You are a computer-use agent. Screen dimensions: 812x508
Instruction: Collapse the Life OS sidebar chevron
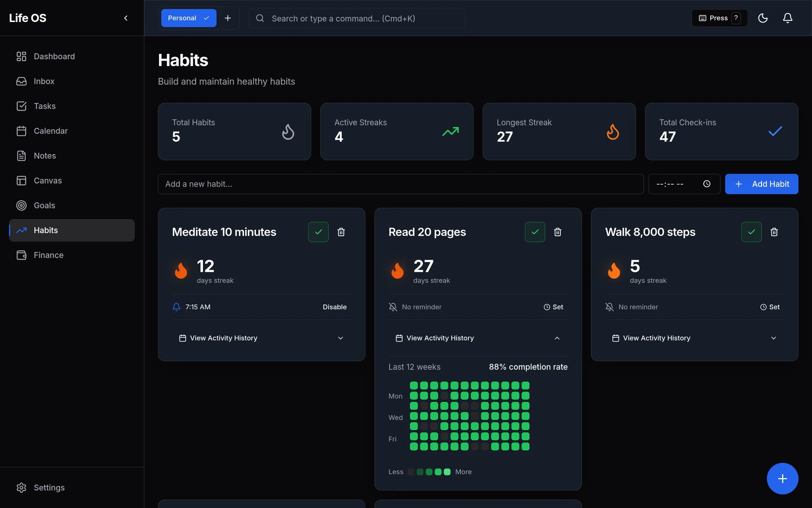(126, 18)
